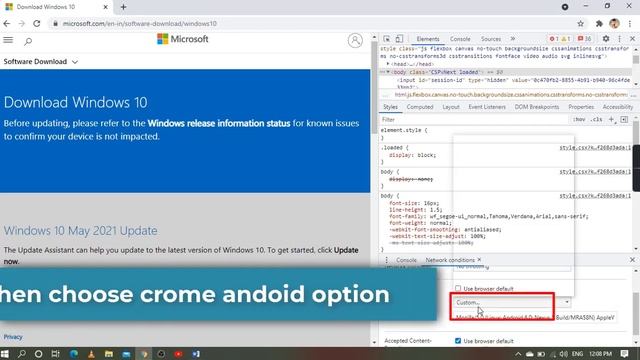Image resolution: width=640 pixels, height=360 pixels.
Task: Expand the Software Download dropdown
Action: pyautogui.click(x=40, y=62)
